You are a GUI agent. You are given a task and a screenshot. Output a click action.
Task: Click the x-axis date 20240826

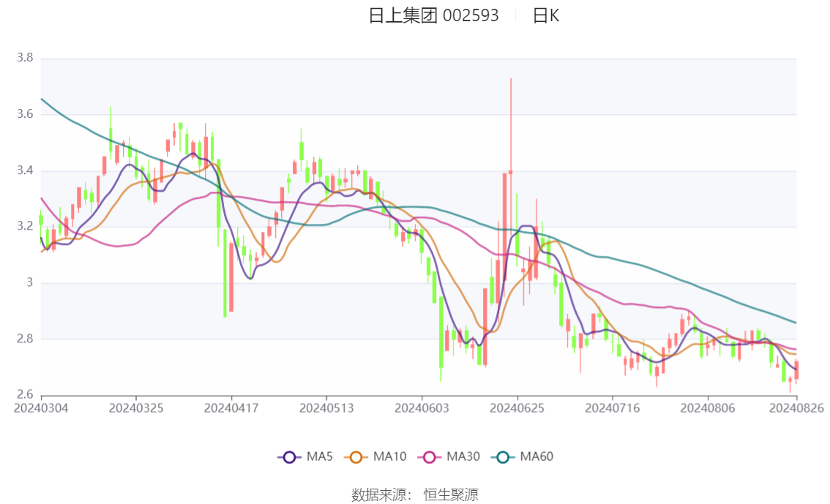(x=796, y=408)
